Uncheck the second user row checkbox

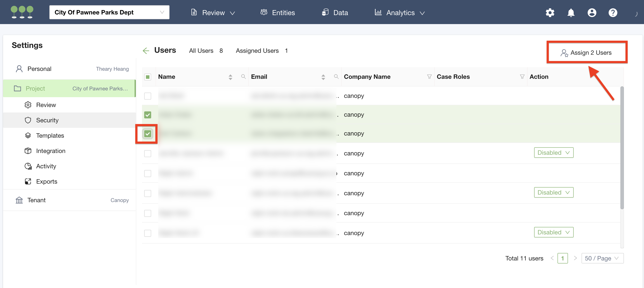[x=148, y=115]
